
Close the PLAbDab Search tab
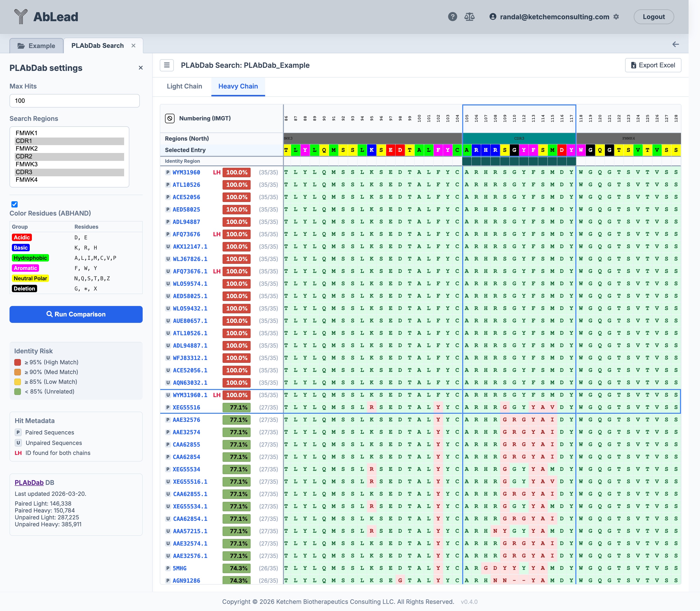pos(134,46)
